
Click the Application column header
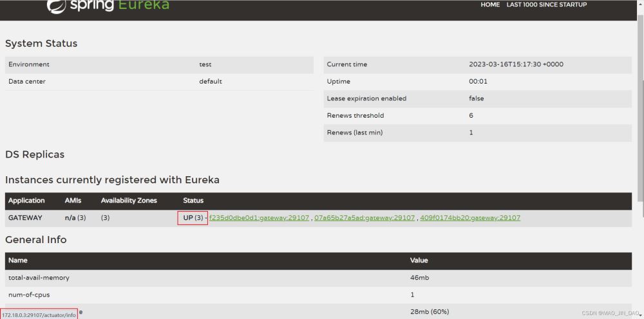(x=26, y=201)
